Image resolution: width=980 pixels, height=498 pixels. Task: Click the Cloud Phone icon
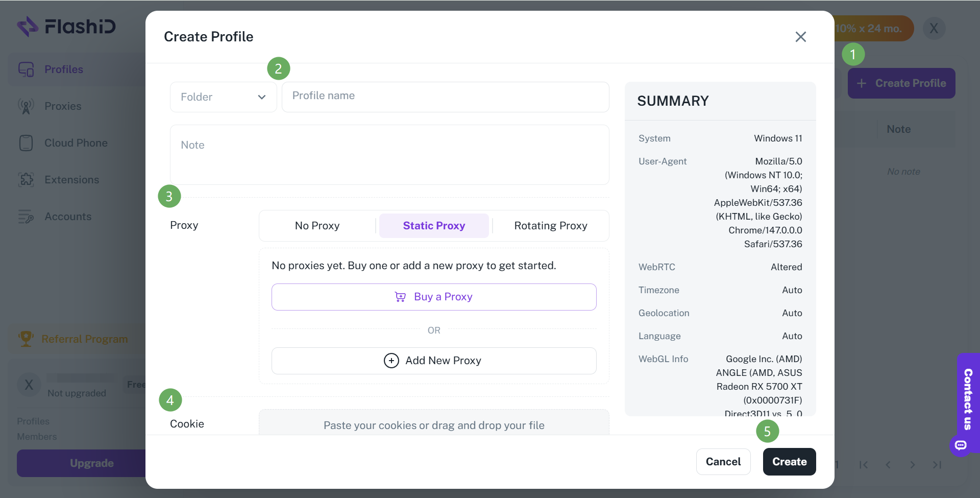[x=26, y=143]
